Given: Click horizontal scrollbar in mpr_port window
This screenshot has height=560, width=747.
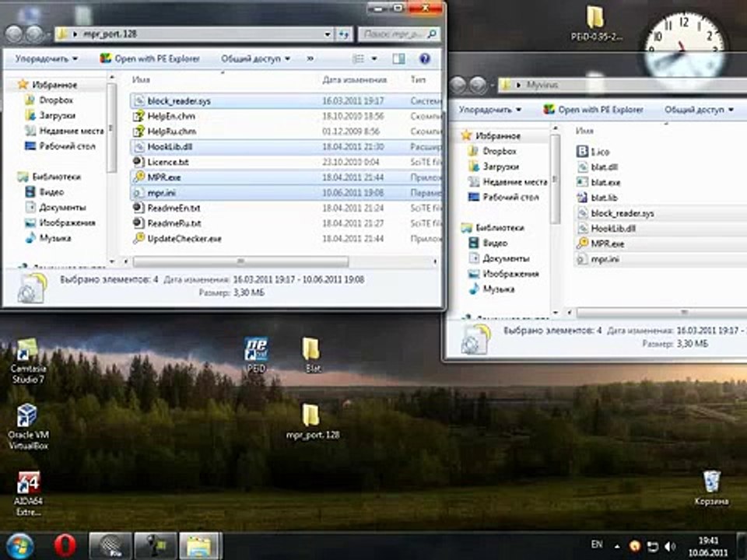Looking at the screenshot, I should (240, 261).
